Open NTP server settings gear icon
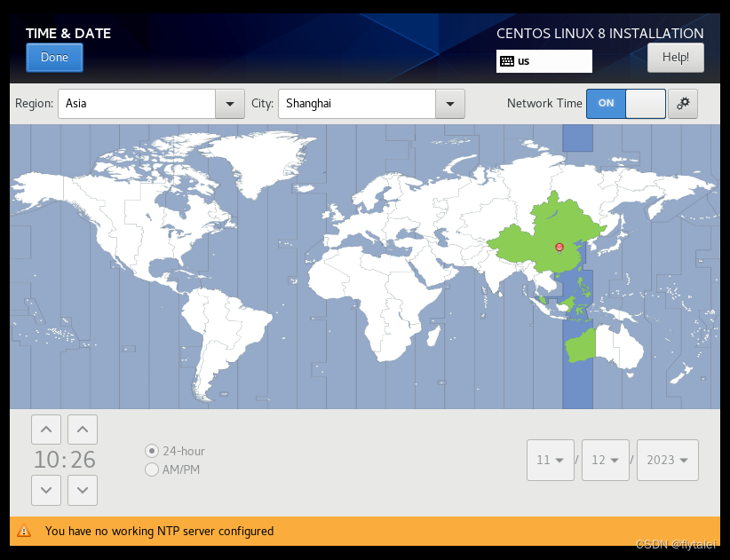This screenshot has width=730, height=560. tap(683, 104)
